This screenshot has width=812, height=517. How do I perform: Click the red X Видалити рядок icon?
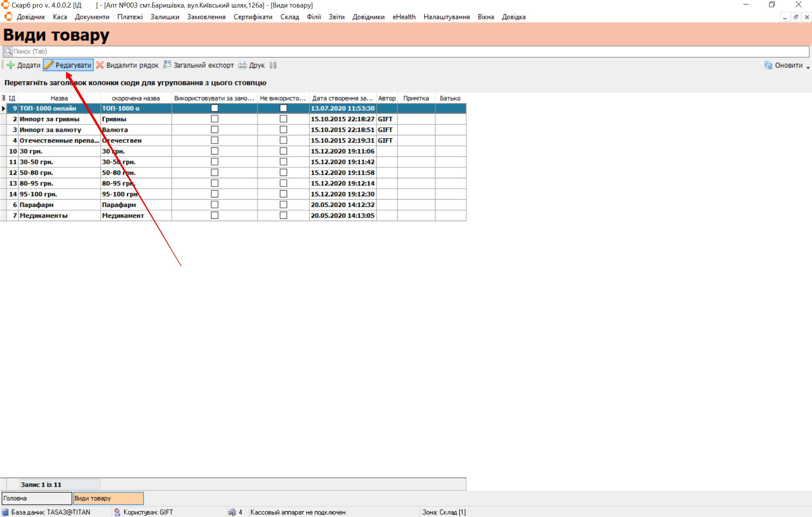click(x=100, y=65)
